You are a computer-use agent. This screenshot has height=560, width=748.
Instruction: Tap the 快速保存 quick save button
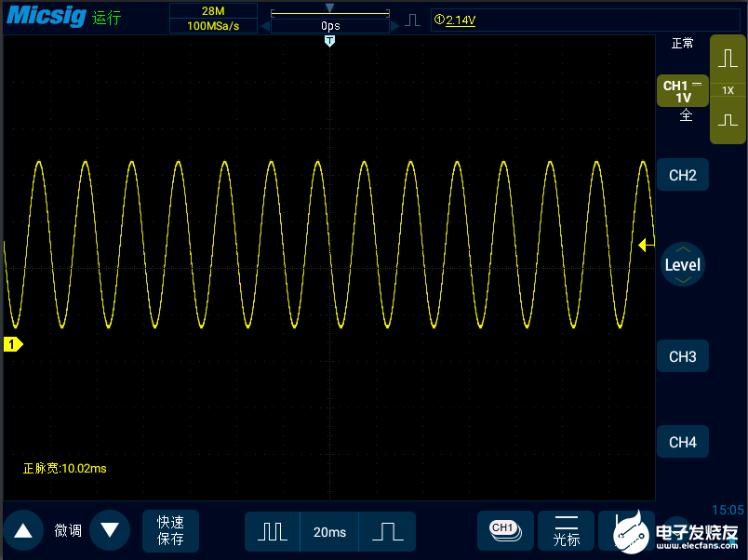170,530
